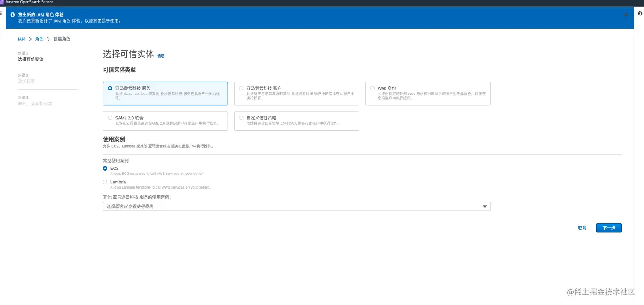Screen dimensions: 644x305
Task: Select 亚马逊云科技 账户 trusted entity radio
Action: (x=241, y=88)
